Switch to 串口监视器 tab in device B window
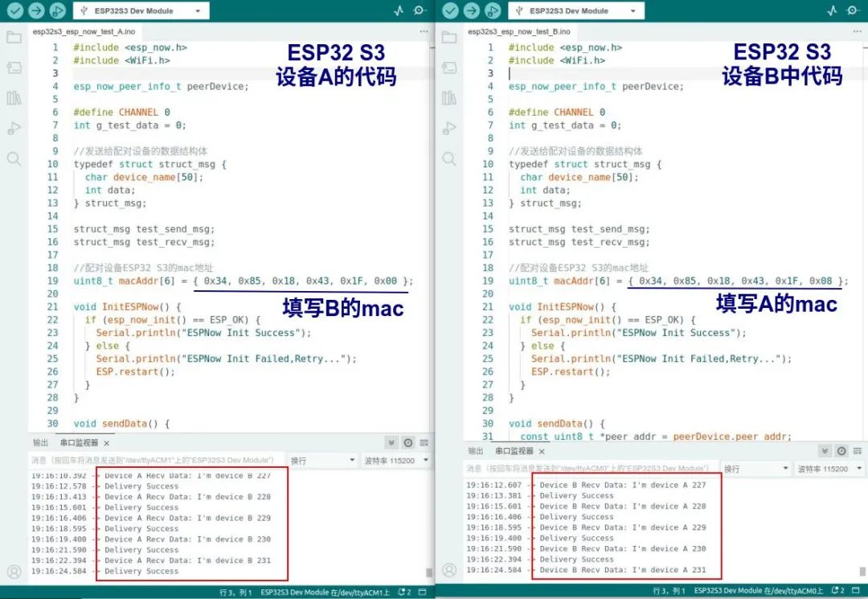The height and width of the screenshot is (599, 868). click(x=514, y=451)
